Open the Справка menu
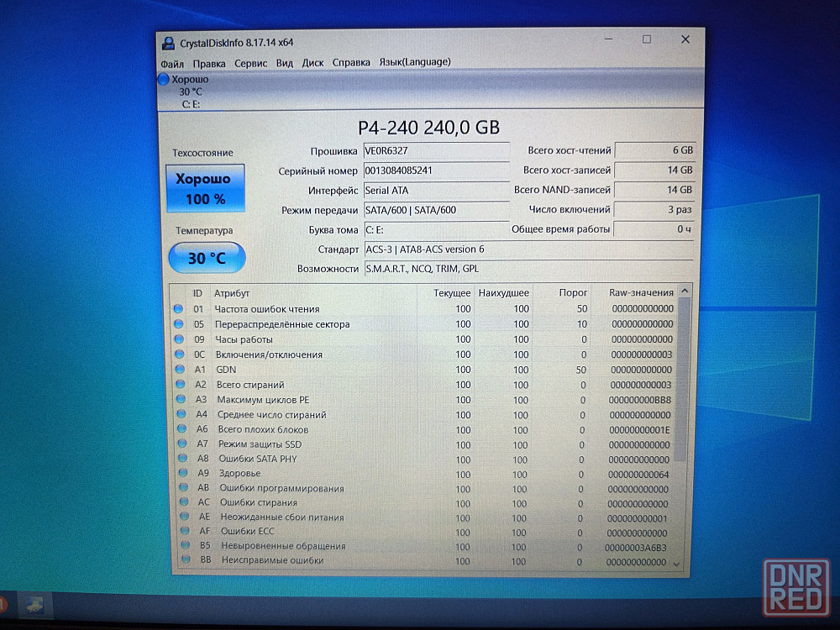The image size is (840, 630). (351, 62)
